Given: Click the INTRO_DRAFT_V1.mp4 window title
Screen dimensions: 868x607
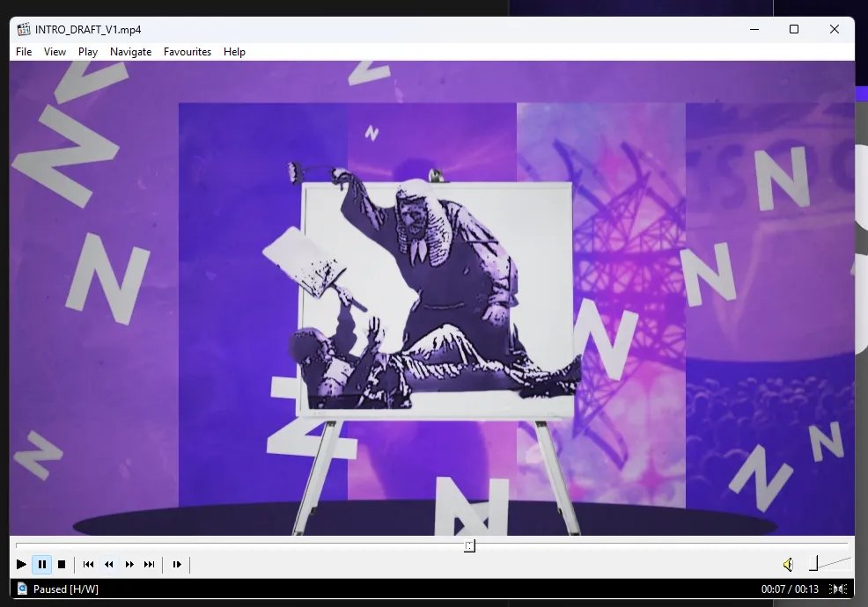Looking at the screenshot, I should click(x=88, y=30).
